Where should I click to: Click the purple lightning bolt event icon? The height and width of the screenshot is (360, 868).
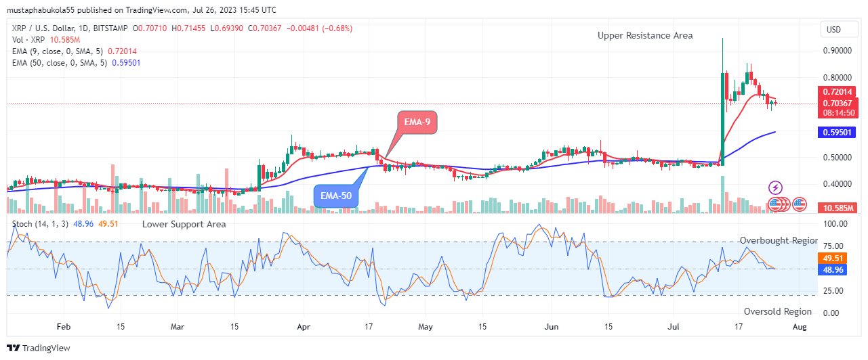(775, 187)
